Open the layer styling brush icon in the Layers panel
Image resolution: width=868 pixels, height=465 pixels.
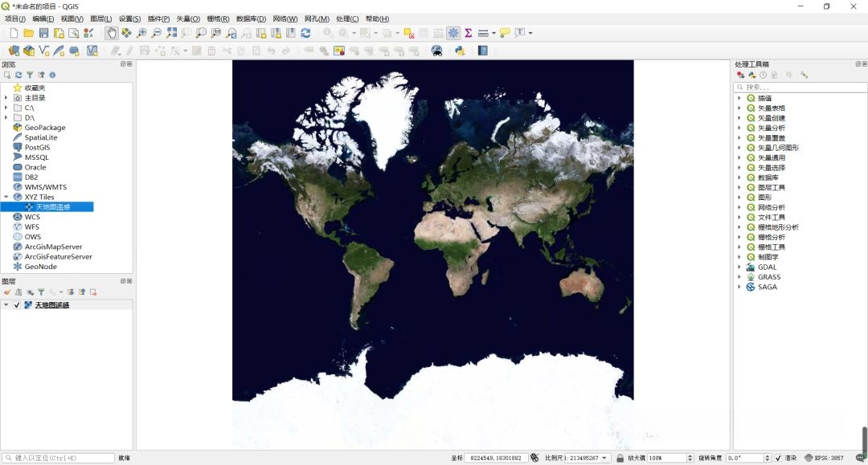[x=7, y=292]
